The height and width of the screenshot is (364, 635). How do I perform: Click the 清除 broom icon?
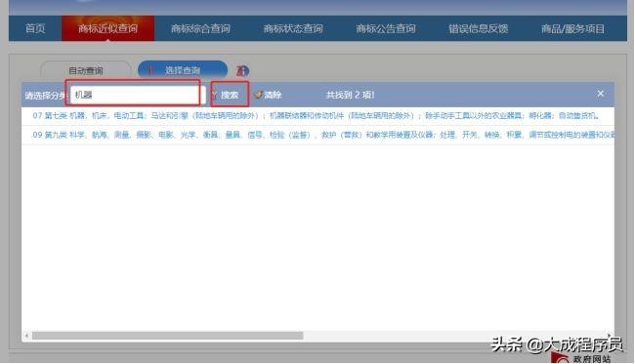point(258,95)
